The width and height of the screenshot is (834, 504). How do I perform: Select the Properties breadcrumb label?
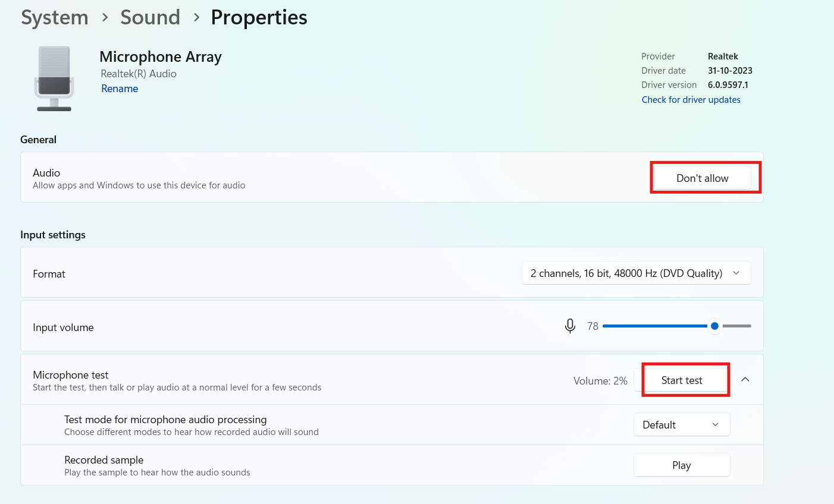(x=259, y=17)
